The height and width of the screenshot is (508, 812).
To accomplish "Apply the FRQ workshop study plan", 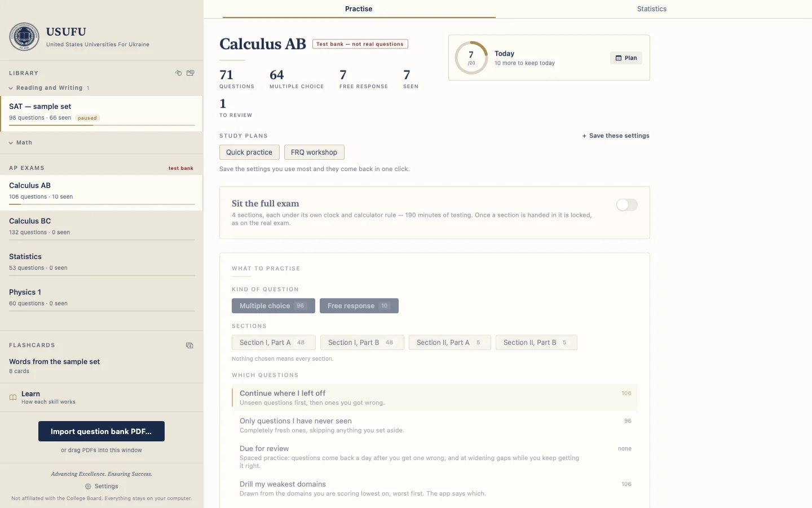I will tap(314, 152).
